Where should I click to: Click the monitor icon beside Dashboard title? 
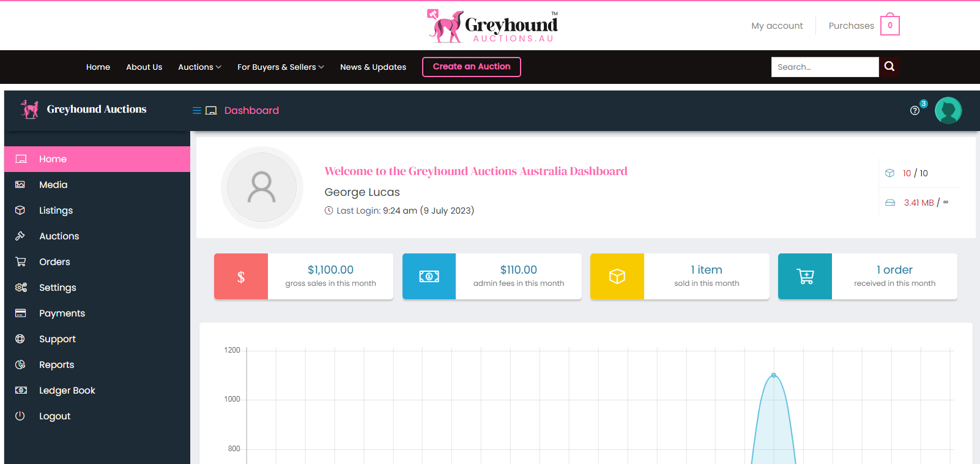click(x=211, y=111)
